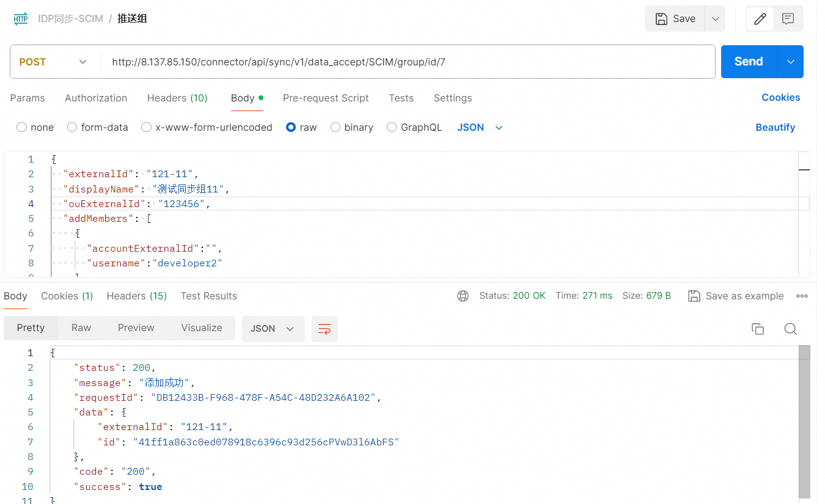Image resolution: width=825 pixels, height=504 pixels.
Task: Switch response view to Visualize
Action: click(x=202, y=328)
